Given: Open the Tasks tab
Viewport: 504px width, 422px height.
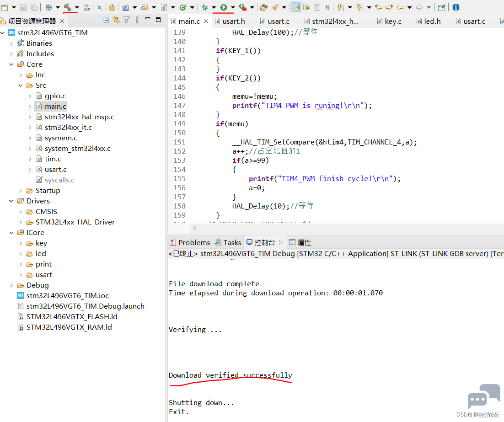Looking at the screenshot, I should point(228,242).
